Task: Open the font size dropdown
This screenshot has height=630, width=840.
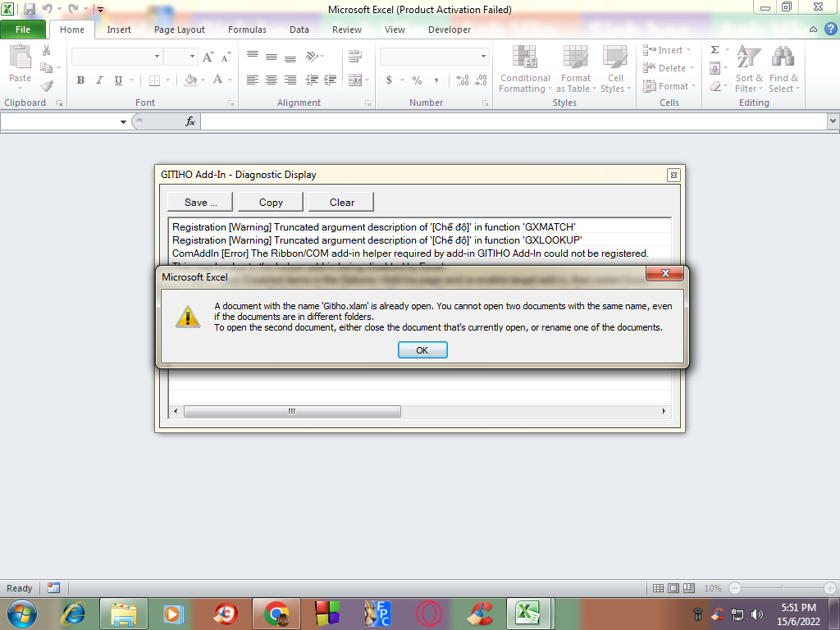Action: (x=192, y=57)
